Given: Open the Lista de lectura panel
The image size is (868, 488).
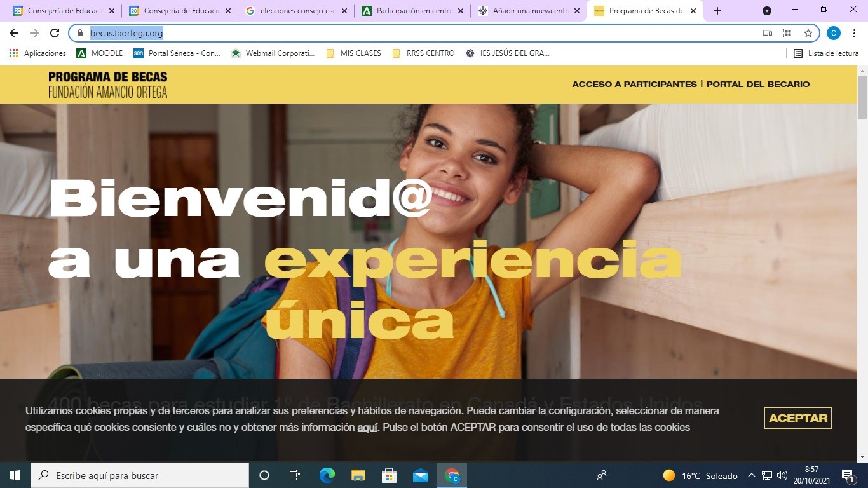Looking at the screenshot, I should [826, 53].
